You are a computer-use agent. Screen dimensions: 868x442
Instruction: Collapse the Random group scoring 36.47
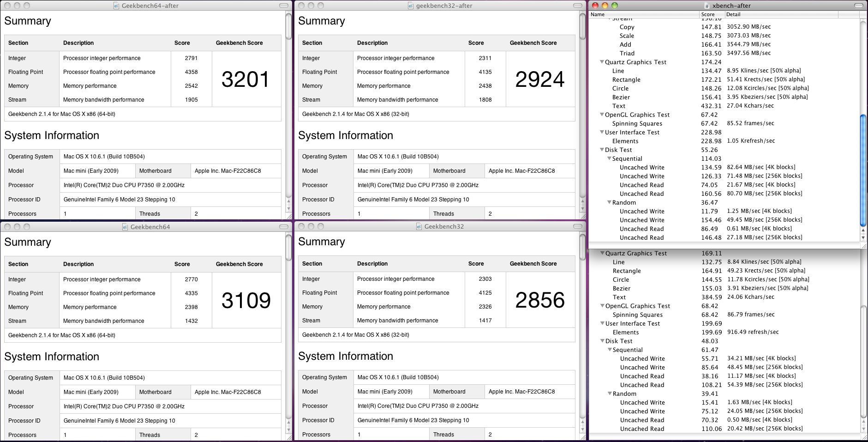[x=609, y=202]
